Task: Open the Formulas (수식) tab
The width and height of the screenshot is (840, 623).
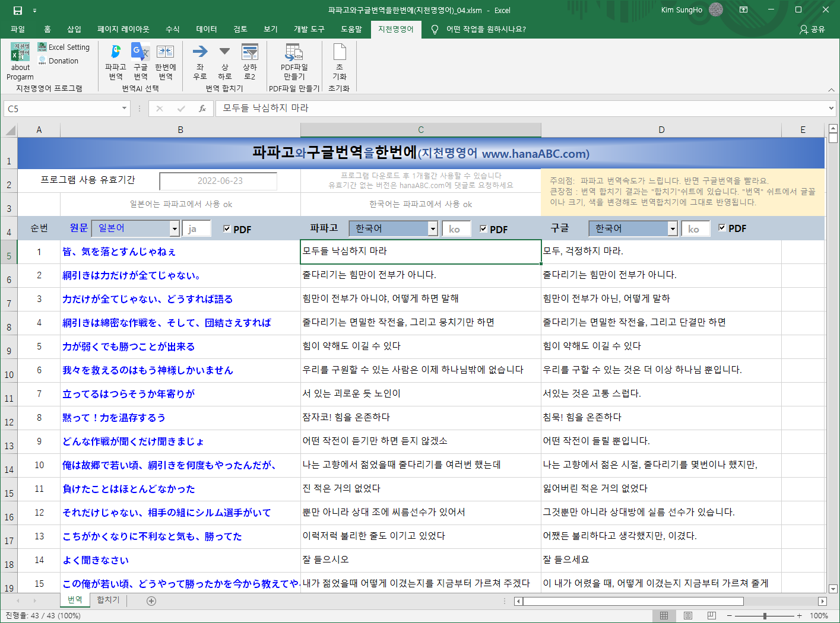Action: pyautogui.click(x=172, y=29)
